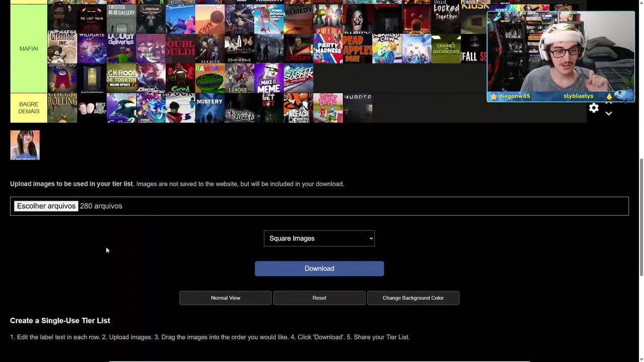Select the Labrys game thumbnail
This screenshot has height=362, width=644.
(x=151, y=19)
